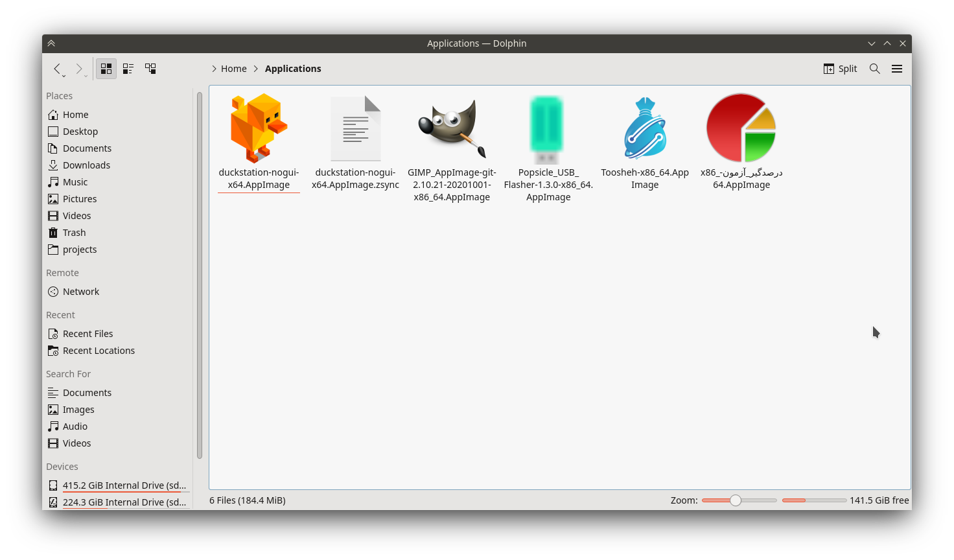
Task: Click the free space capacity bar
Action: pos(814,500)
